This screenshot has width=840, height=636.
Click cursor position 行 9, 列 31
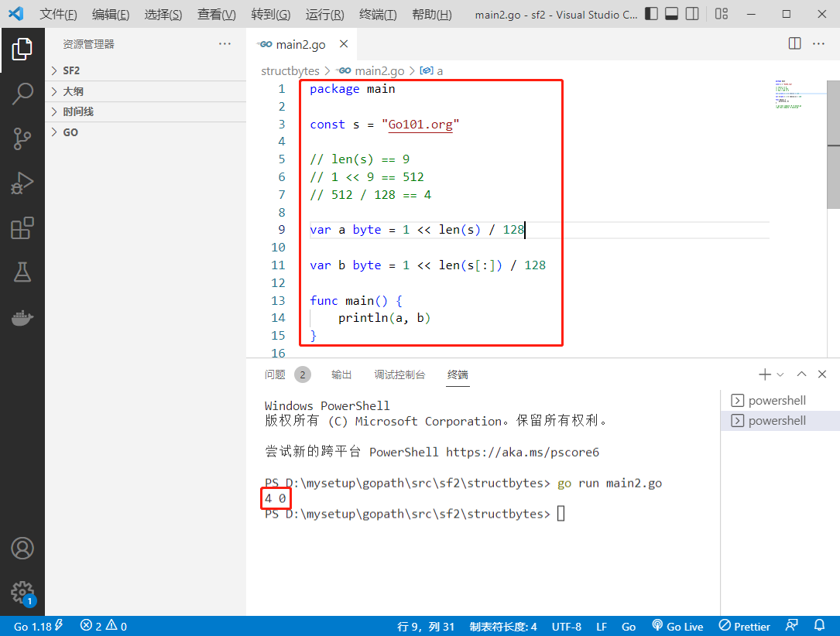click(426, 627)
